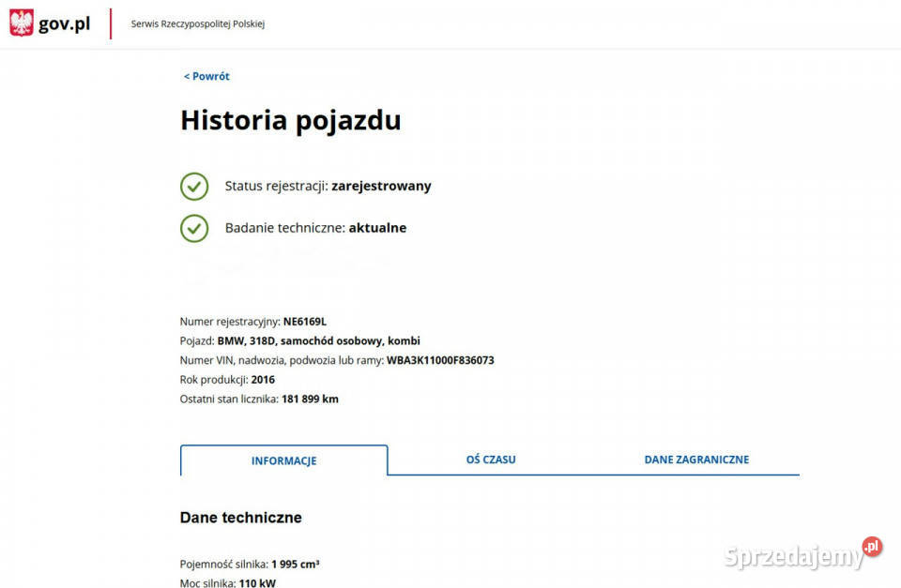Viewport: 901px width, 588px height.
Task: Select the Historia pojazdu page heading
Action: pos(290,121)
